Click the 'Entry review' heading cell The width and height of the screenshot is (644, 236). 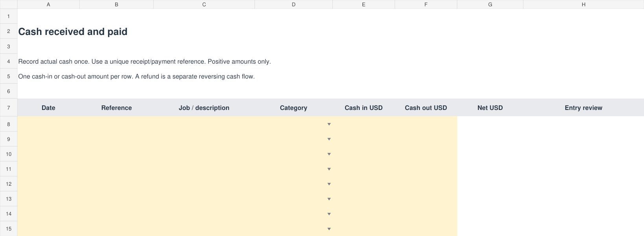583,108
